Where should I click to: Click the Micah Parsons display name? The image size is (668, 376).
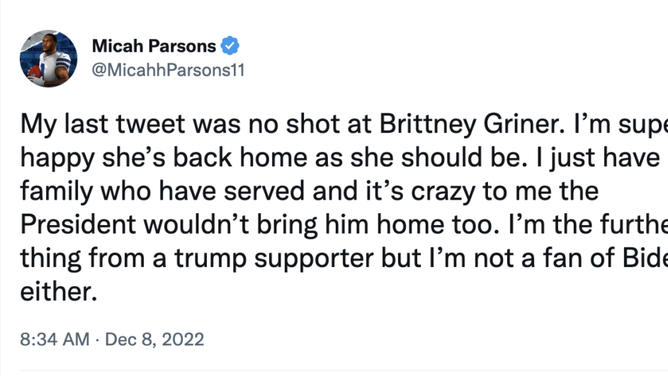[x=154, y=46]
